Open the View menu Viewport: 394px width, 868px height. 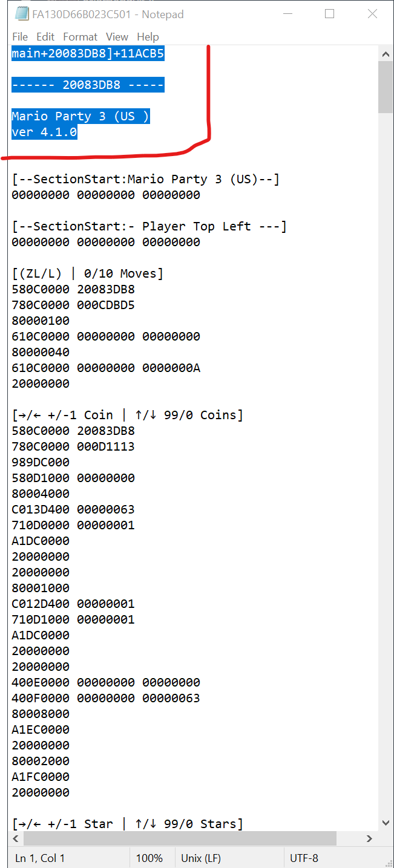[117, 37]
